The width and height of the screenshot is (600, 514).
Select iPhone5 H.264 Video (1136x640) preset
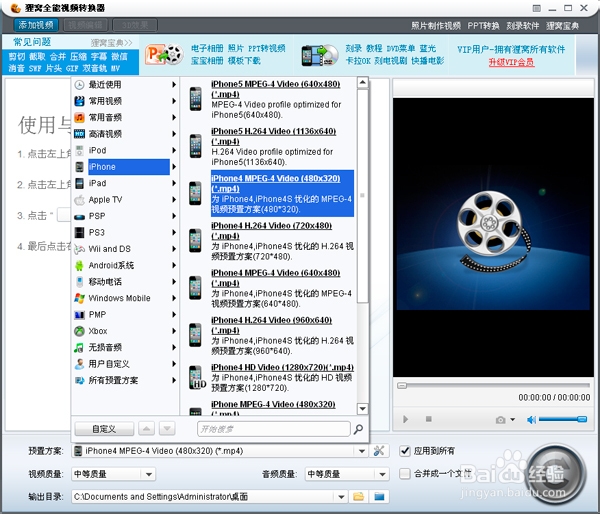coord(271,147)
